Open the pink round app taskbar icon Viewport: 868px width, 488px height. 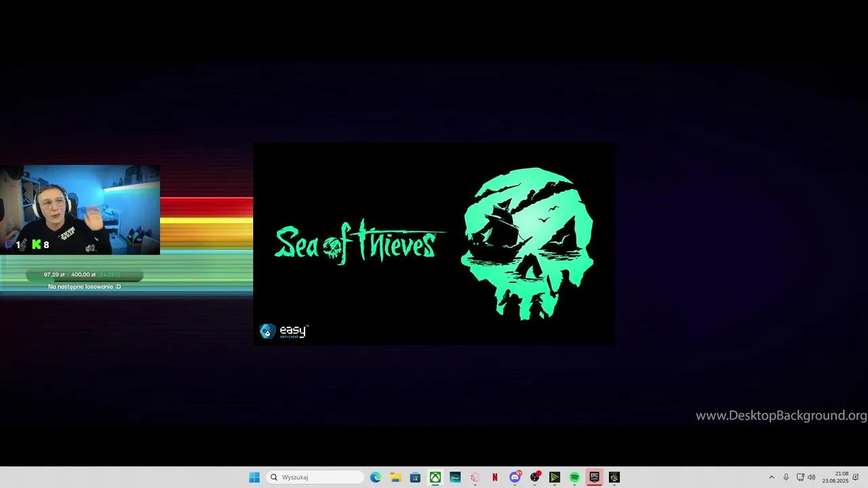475,477
